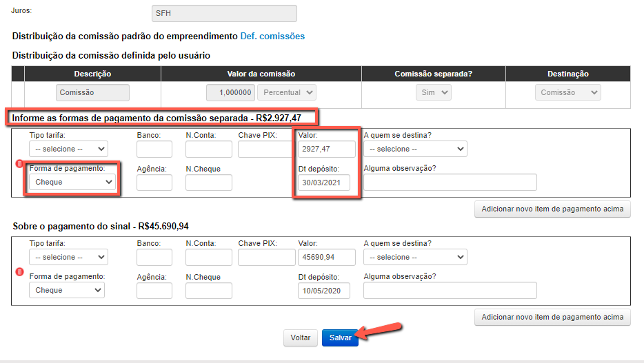644x363 pixels.
Task: Open 'A quem se destina' dropdown for commission
Action: (415, 149)
